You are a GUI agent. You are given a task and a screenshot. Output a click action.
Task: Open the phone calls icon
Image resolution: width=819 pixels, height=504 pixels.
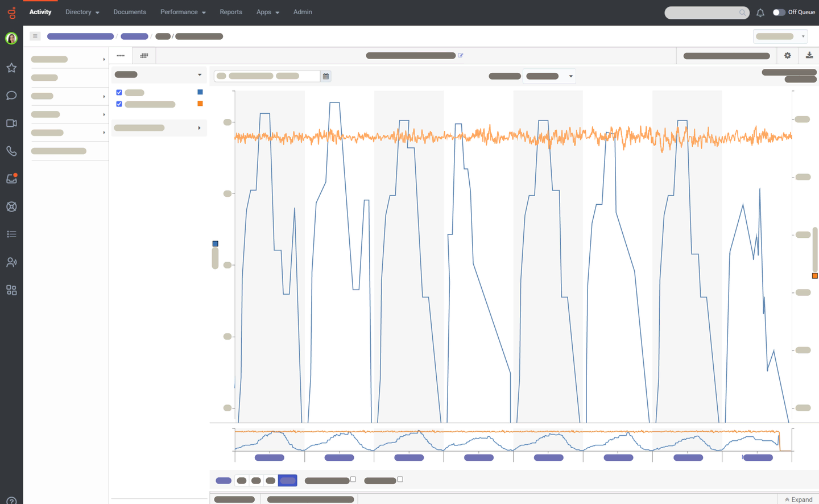pyautogui.click(x=11, y=151)
